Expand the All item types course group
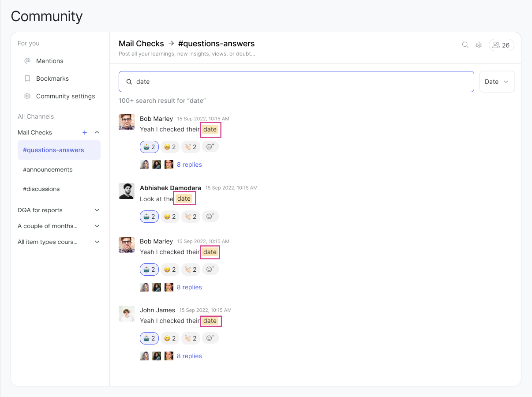532x397 pixels. click(x=97, y=242)
